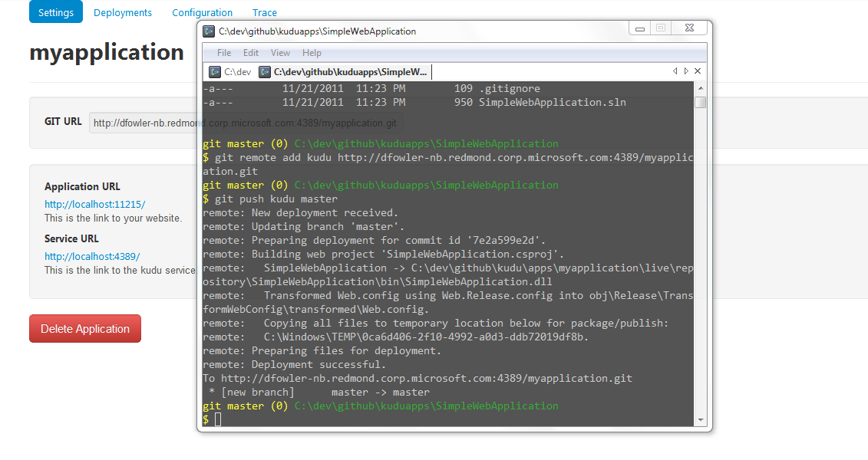The image size is (868, 460).
Task: Open the File menu in the console window
Action: click(x=224, y=53)
